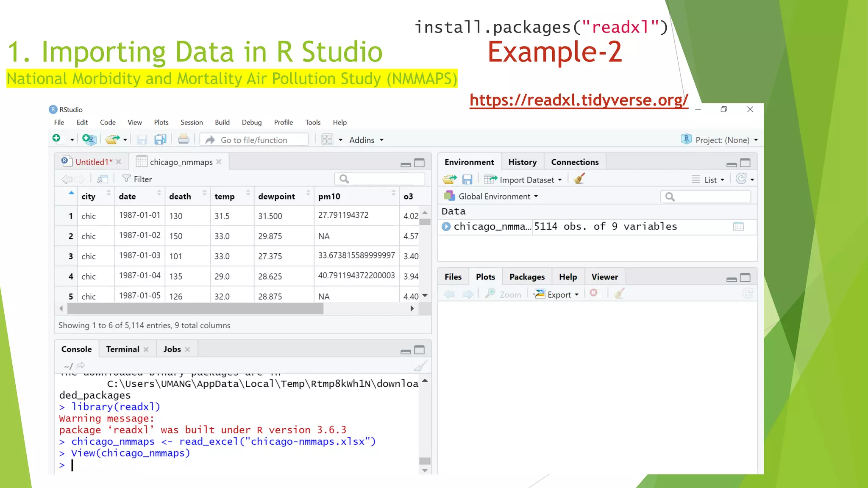Image resolution: width=868 pixels, height=488 pixels.
Task: Clear console with the broom icon
Action: click(420, 366)
